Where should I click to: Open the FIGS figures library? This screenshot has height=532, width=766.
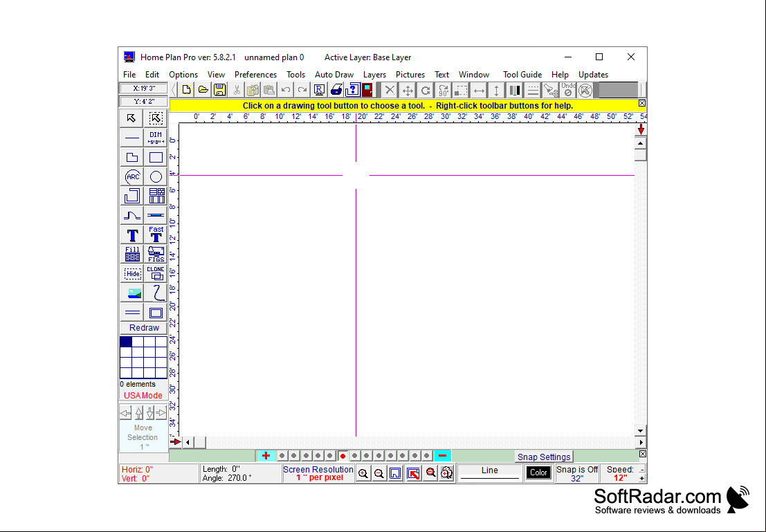156,254
